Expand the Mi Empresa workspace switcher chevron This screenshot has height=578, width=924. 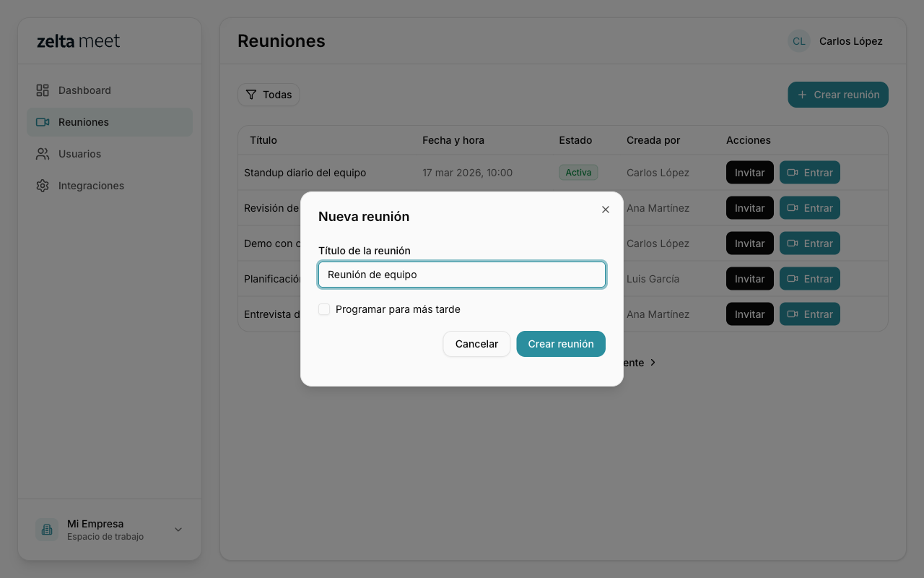click(178, 530)
